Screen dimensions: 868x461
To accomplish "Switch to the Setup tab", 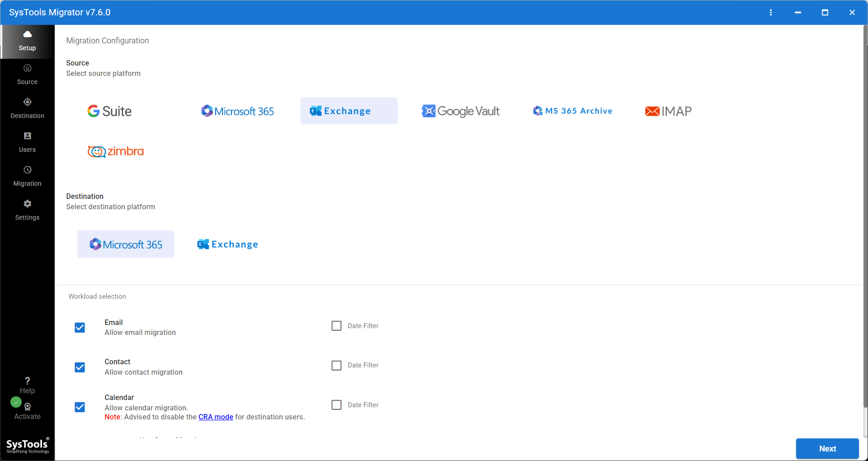I will click(27, 40).
